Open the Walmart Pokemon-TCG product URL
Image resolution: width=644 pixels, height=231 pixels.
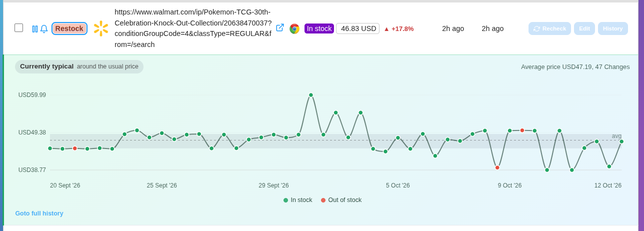(193, 28)
